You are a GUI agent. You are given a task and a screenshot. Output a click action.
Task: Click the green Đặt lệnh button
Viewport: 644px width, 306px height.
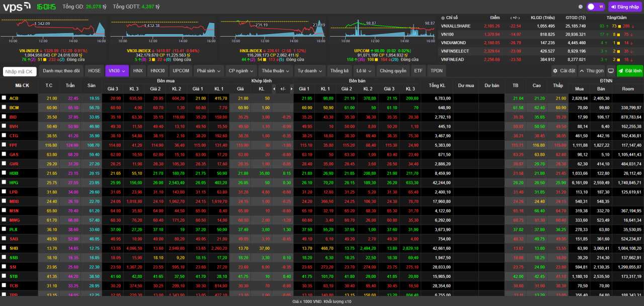pos(630,71)
